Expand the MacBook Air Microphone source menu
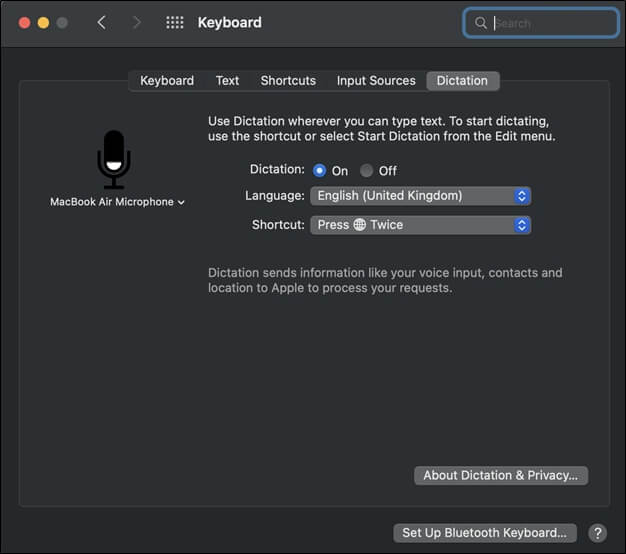The height and width of the screenshot is (554, 626). (x=117, y=202)
